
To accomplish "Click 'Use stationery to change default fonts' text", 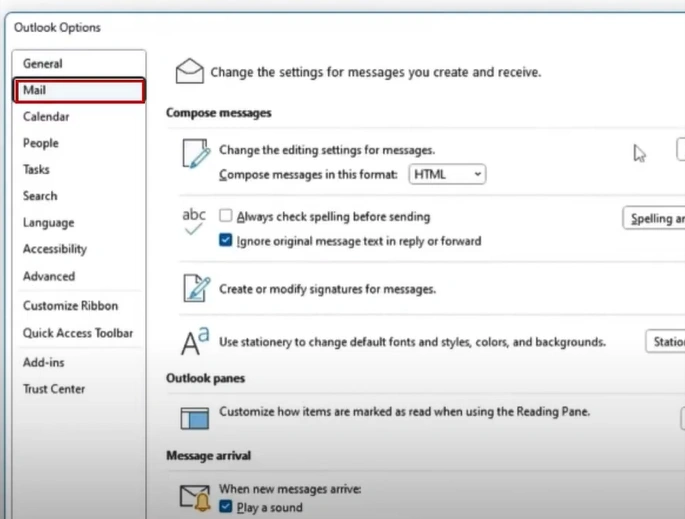I will point(412,342).
